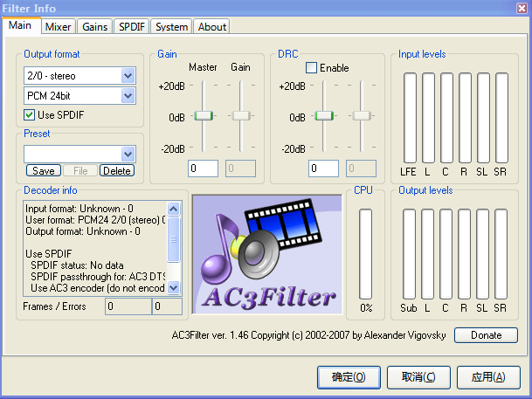Screen dimensions: 532x399
Task: Open the SPDIF tab
Action: 132,27
